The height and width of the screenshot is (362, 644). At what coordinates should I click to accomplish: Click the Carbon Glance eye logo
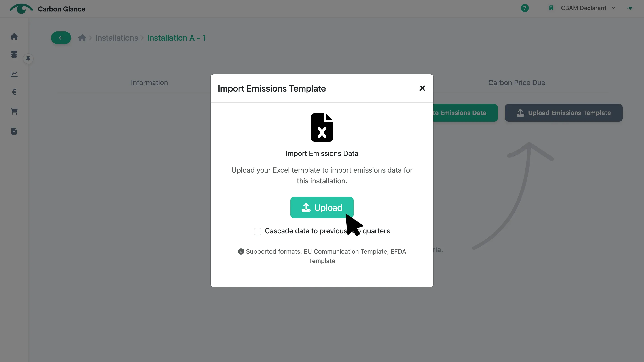[21, 8]
